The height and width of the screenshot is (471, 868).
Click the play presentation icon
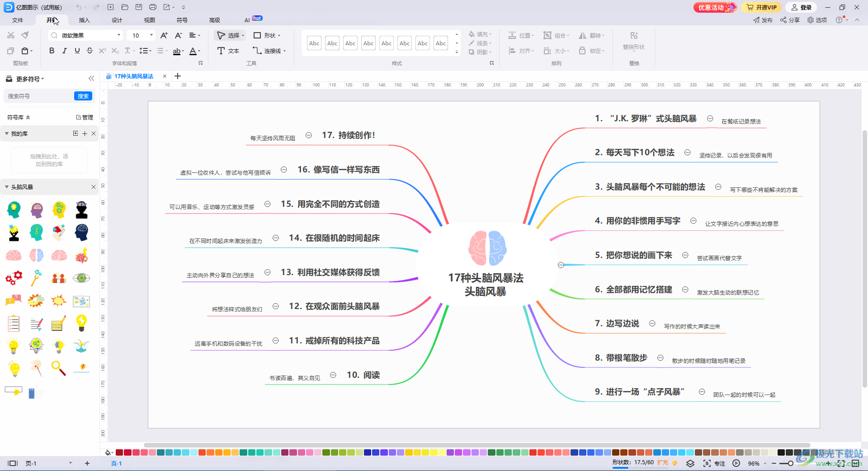pos(736,463)
